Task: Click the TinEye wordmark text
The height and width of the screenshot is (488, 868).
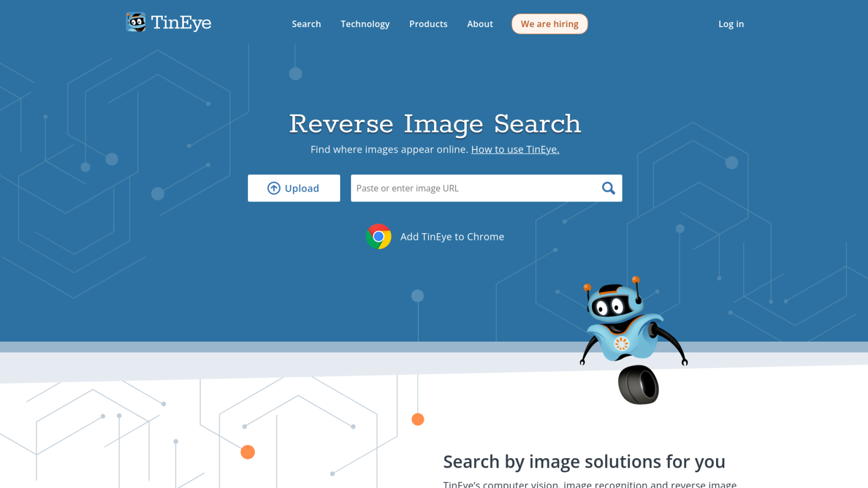Action: (x=181, y=23)
